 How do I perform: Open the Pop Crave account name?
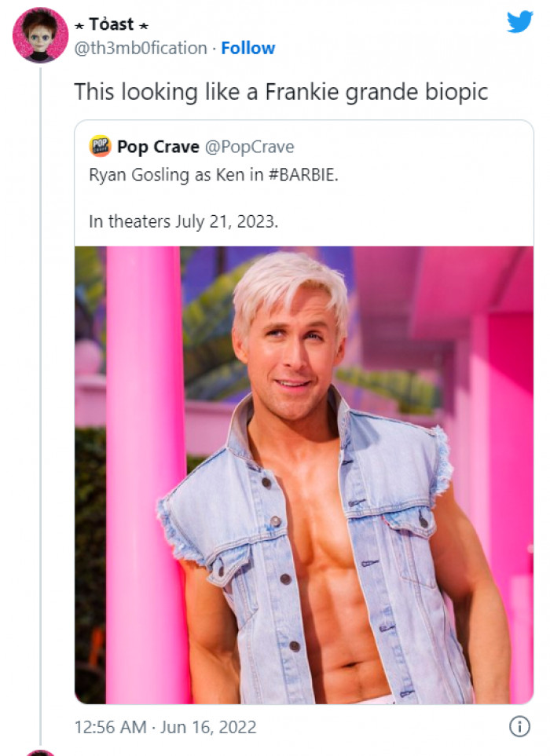157,146
